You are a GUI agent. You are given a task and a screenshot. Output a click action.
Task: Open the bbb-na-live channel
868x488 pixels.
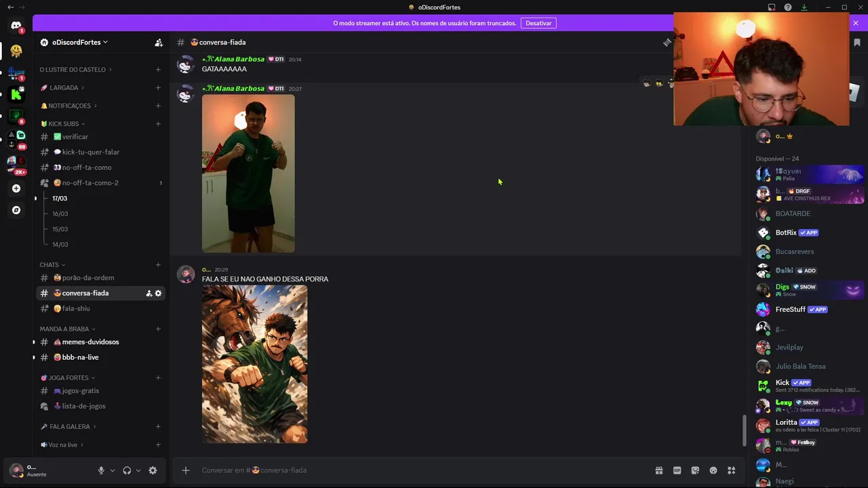100,358
